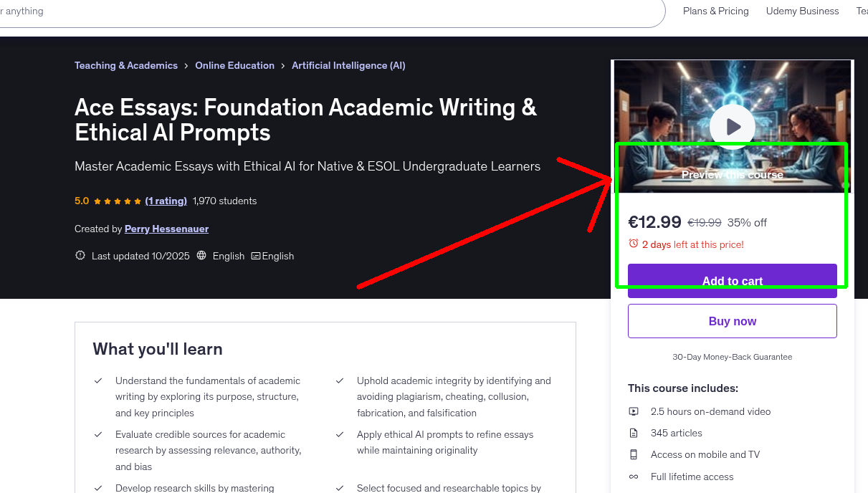This screenshot has height=493, width=868.
Task: Click the clock icon beside Last updated
Action: click(x=80, y=256)
